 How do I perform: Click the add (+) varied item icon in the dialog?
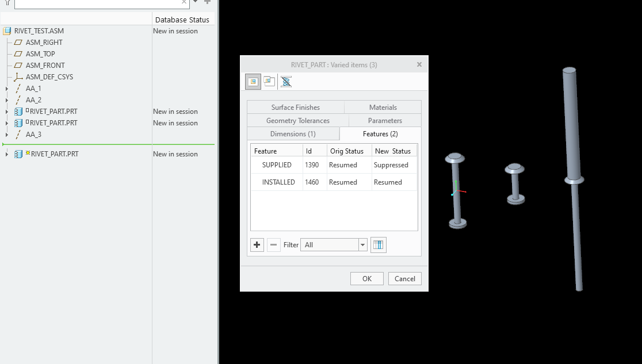(x=257, y=244)
